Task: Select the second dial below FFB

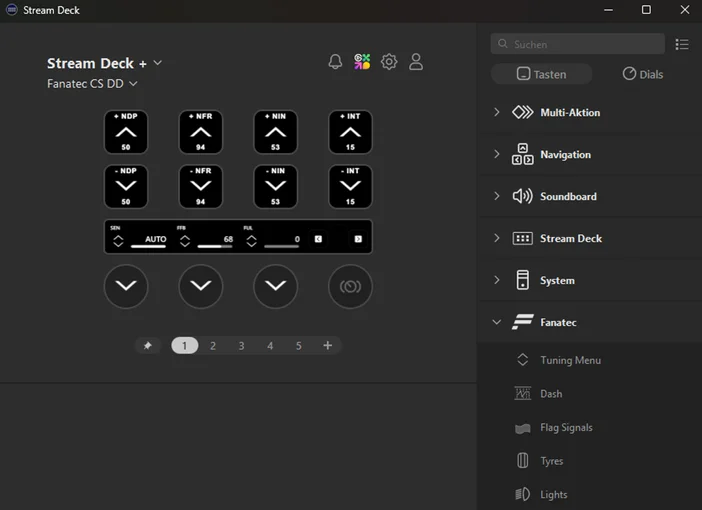Action: tap(201, 287)
